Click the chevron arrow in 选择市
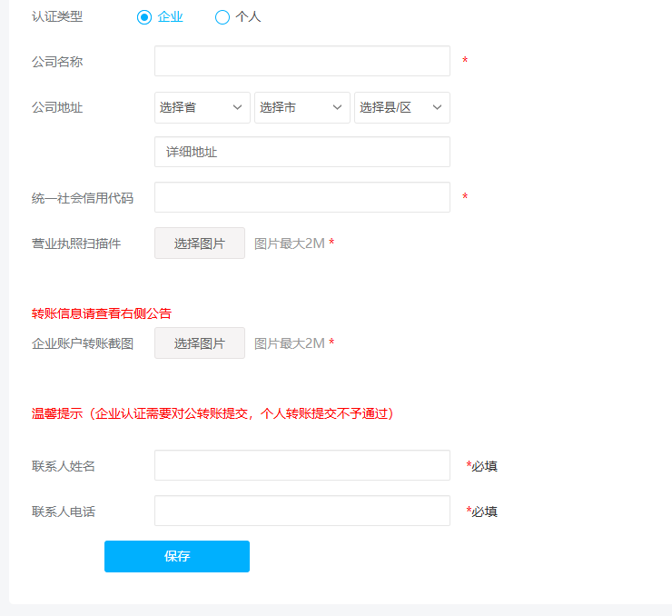672x616 pixels. tap(337, 107)
